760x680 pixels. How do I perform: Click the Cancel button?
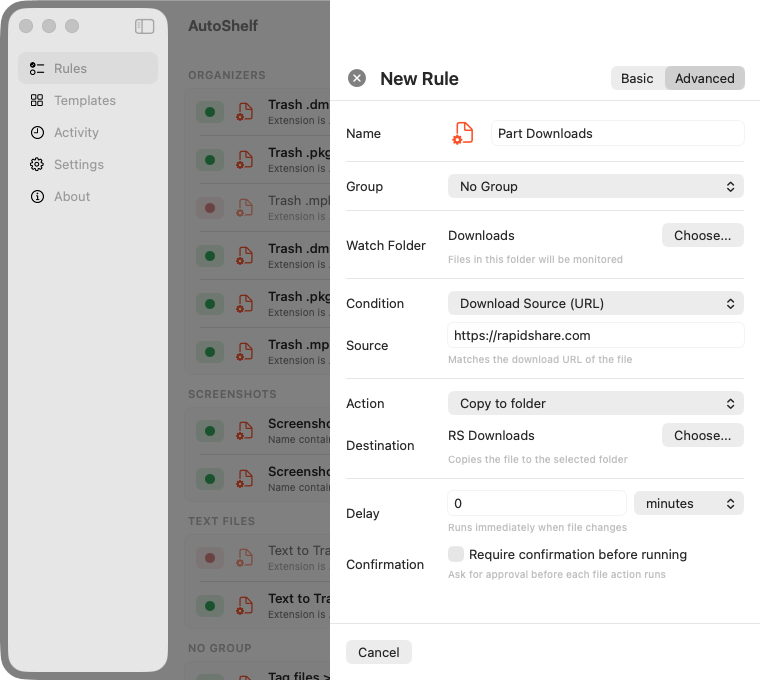(379, 652)
